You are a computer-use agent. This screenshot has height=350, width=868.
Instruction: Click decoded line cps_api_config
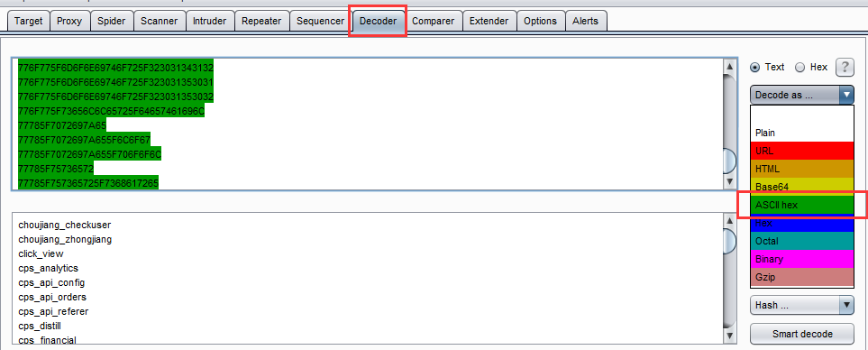(x=51, y=282)
